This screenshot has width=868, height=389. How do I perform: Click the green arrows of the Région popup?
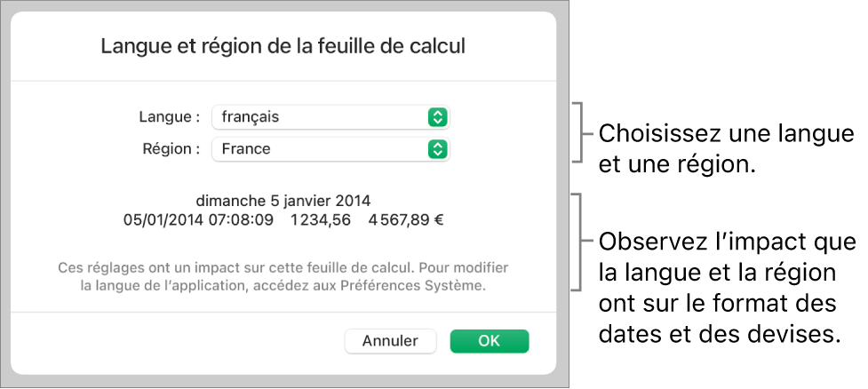[436, 149]
